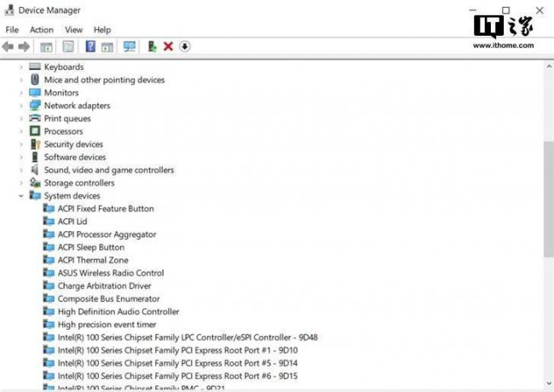Click the vertical scrollbar thumb
The height and width of the screenshot is (392, 554).
(549, 199)
